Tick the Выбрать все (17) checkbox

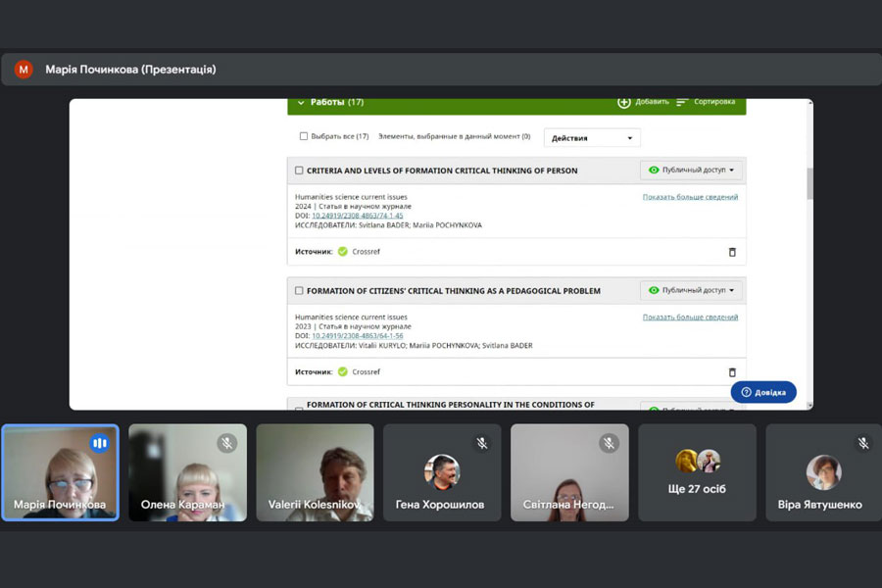304,136
